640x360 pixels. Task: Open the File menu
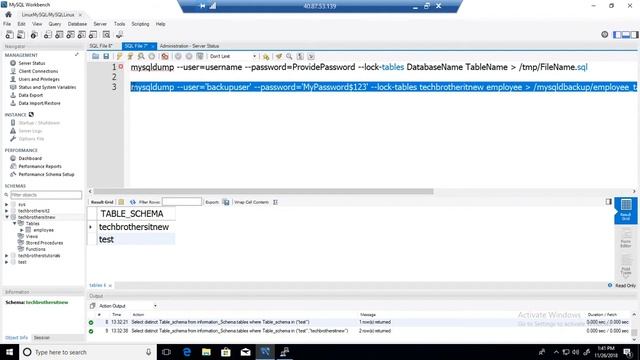(x=7, y=24)
